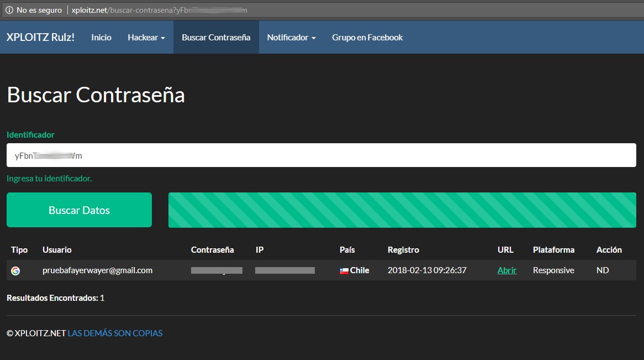The width and height of the screenshot is (644, 360).
Task: Click the Chile country text
Action: click(360, 270)
